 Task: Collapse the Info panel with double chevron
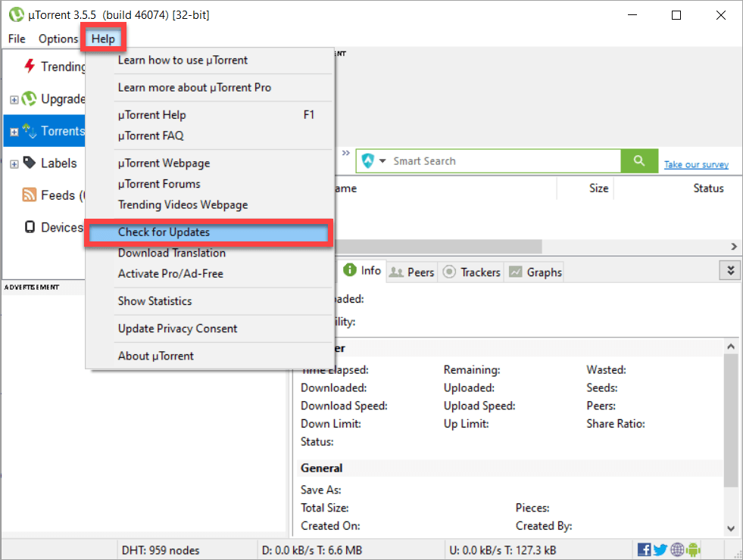pyautogui.click(x=729, y=270)
